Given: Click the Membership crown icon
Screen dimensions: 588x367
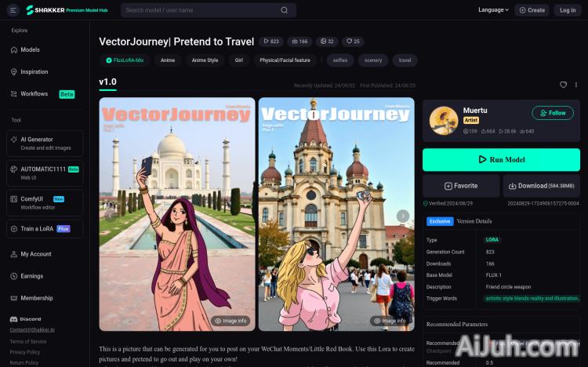Looking at the screenshot, I should (14, 298).
